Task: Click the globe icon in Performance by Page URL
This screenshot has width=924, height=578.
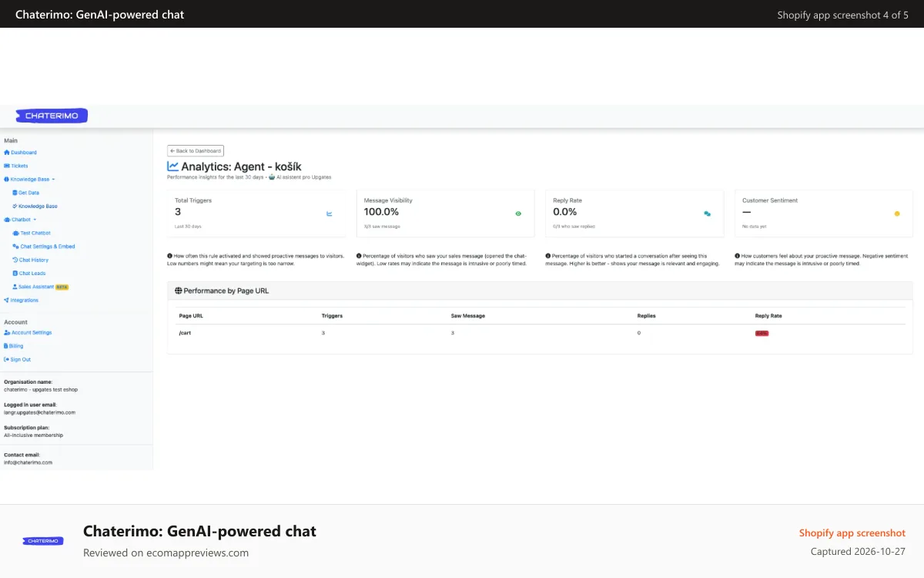Action: [179, 291]
